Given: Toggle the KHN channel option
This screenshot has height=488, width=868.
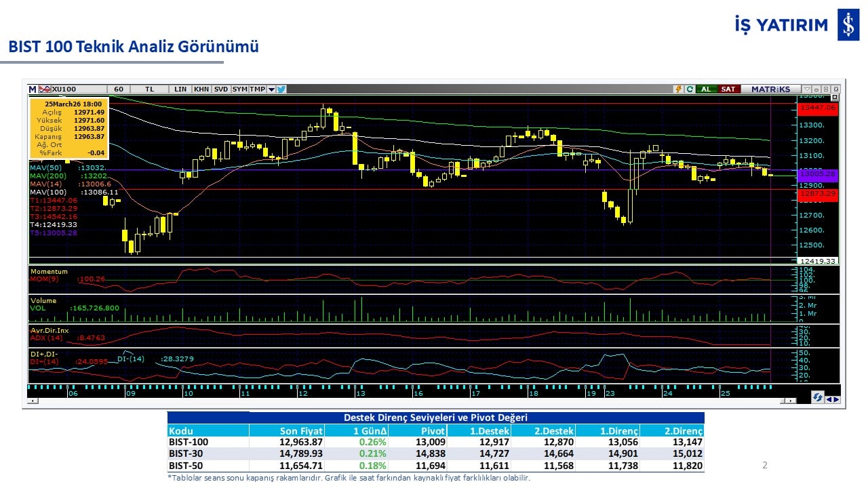Looking at the screenshot, I should pos(201,89).
